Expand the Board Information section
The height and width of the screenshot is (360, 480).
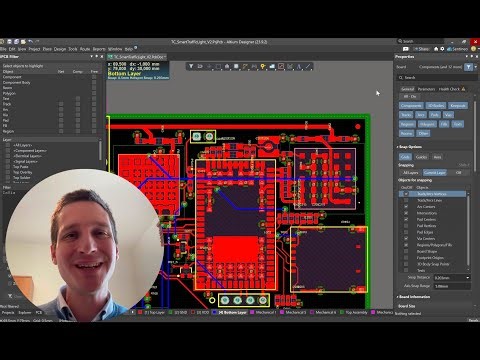[x=397, y=297]
